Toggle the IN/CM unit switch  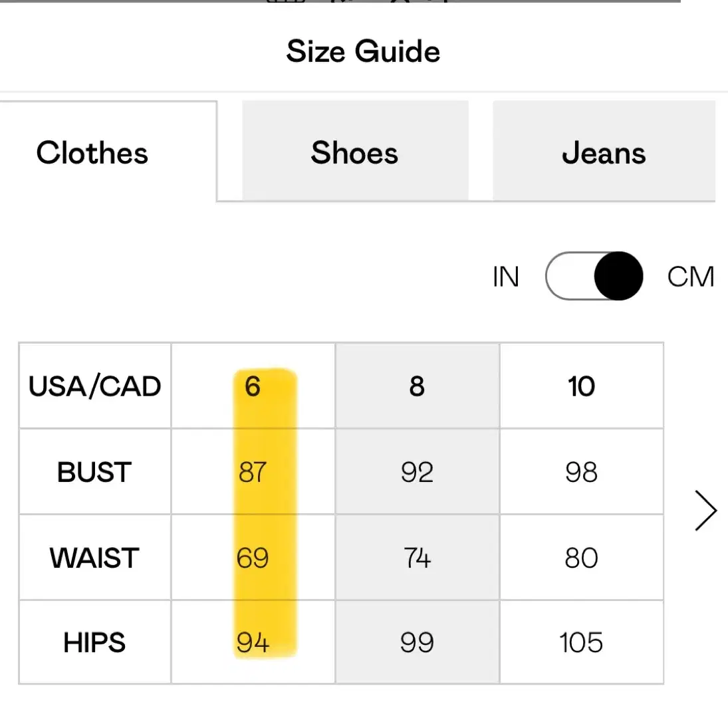tap(594, 277)
